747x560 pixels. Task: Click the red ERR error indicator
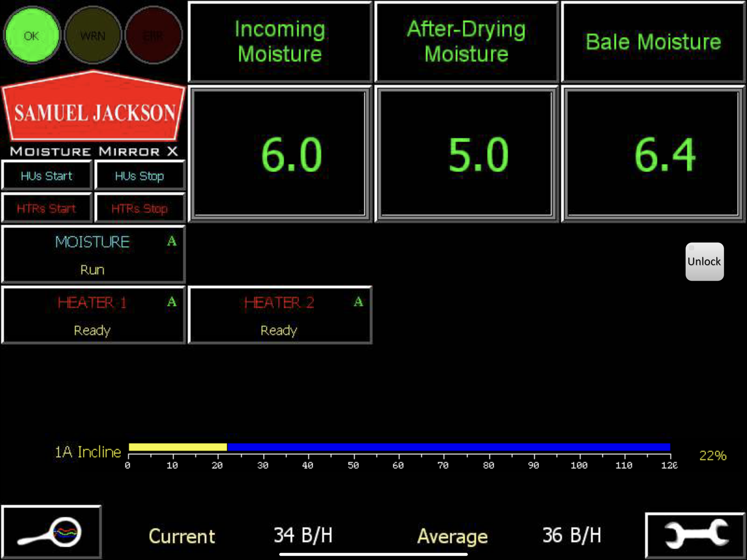coord(153,35)
